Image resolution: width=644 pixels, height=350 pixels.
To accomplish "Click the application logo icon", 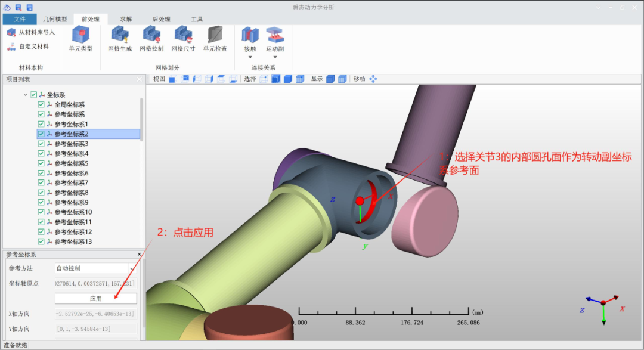I will pos(7,7).
